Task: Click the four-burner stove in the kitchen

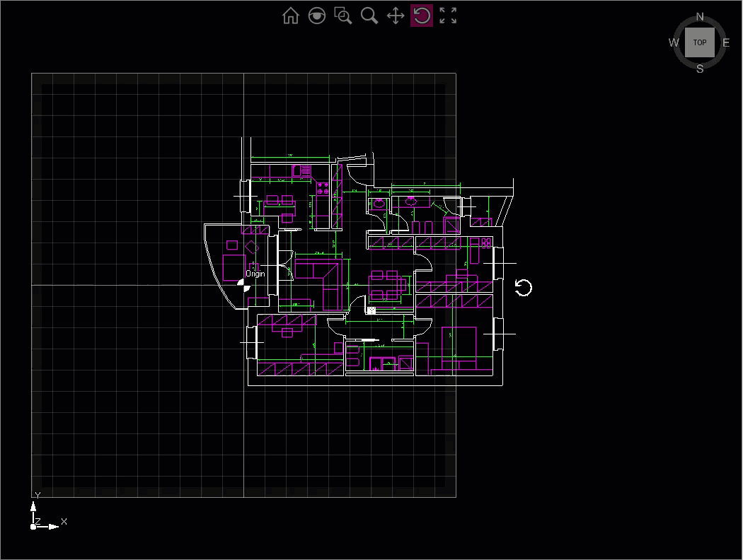Action: click(x=323, y=189)
